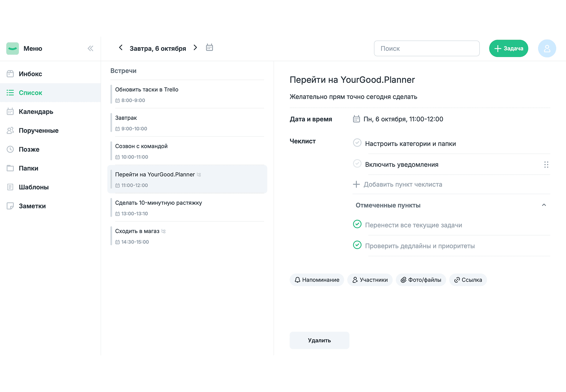Open the calendar date picker icon

pyautogui.click(x=209, y=48)
